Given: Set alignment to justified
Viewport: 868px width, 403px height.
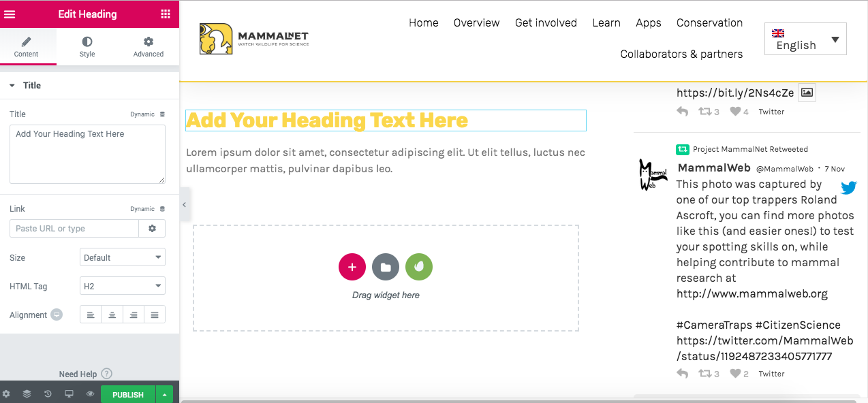Looking at the screenshot, I should pyautogui.click(x=155, y=315).
